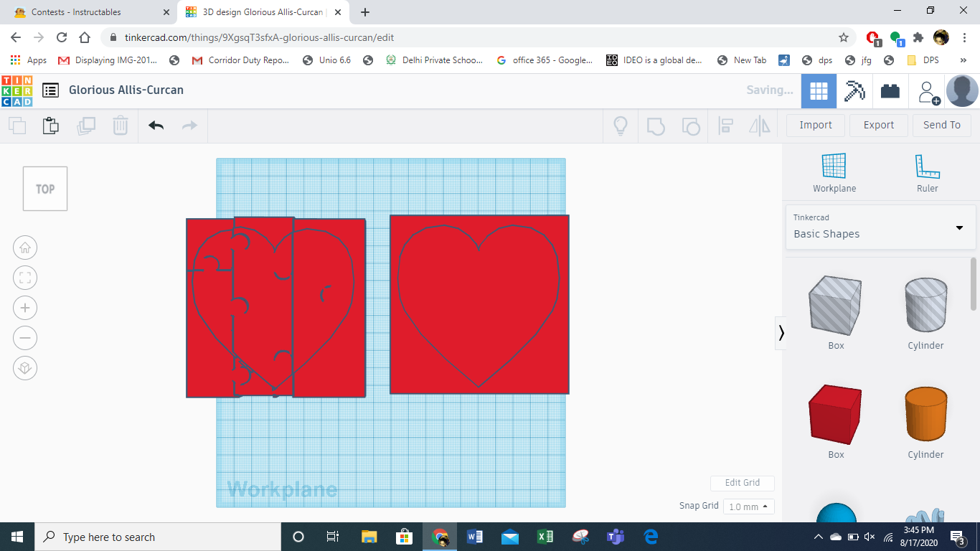
Task: Click Fit all in view icon
Action: tap(25, 278)
